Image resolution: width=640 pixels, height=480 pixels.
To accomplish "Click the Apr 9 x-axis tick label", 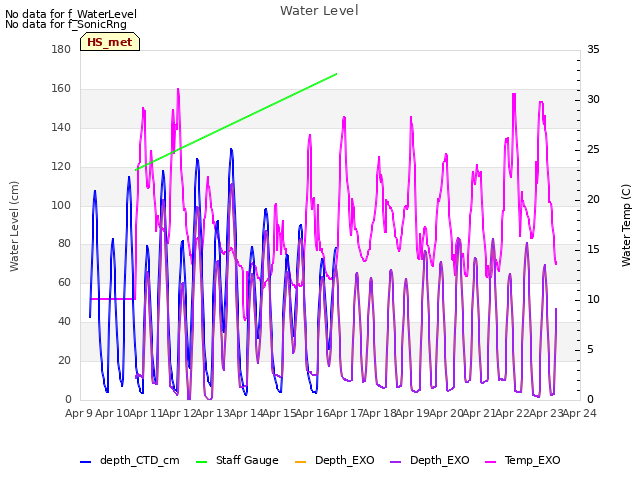I will point(78,413).
